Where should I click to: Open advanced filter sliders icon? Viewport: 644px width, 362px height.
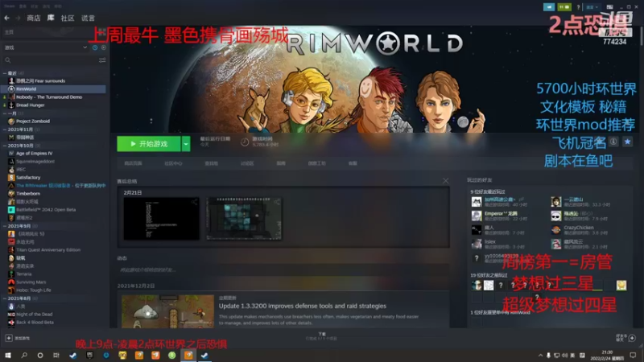click(102, 60)
